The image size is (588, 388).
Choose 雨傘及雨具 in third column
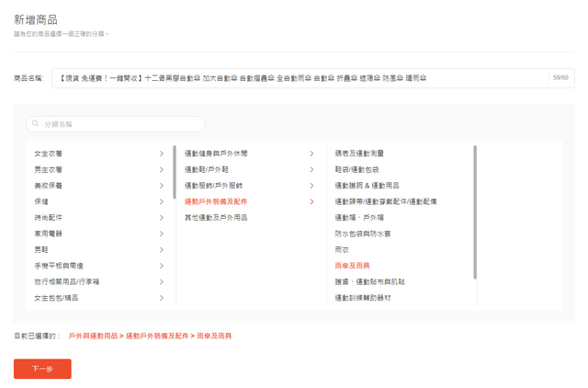[352, 266]
